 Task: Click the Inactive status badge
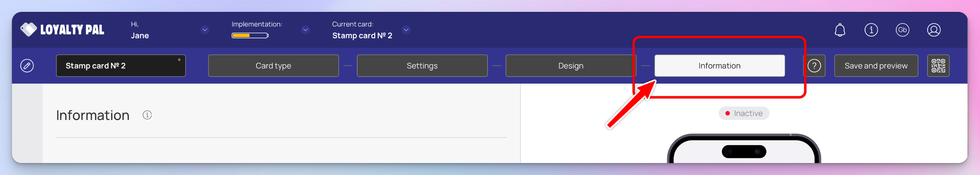coord(743,113)
